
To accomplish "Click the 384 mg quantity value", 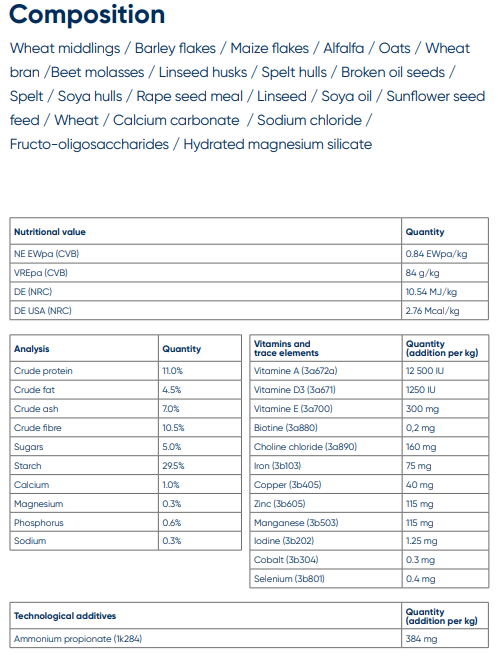I will (x=421, y=639).
